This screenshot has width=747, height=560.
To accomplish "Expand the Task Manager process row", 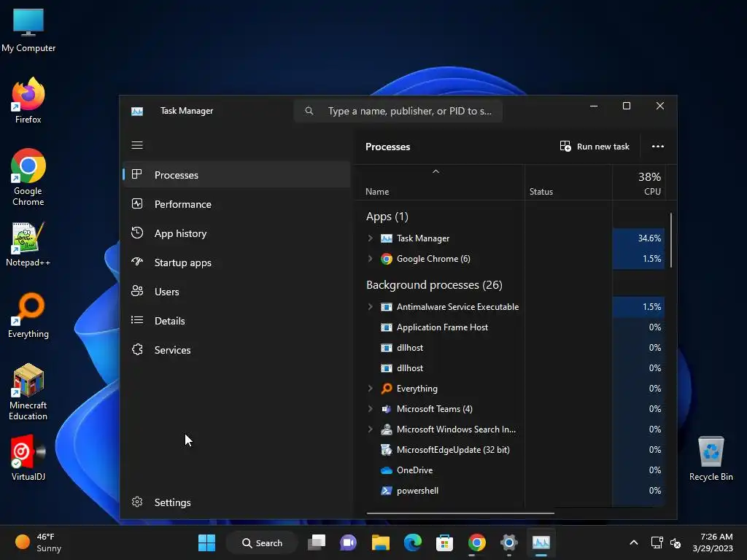I will pyautogui.click(x=370, y=238).
